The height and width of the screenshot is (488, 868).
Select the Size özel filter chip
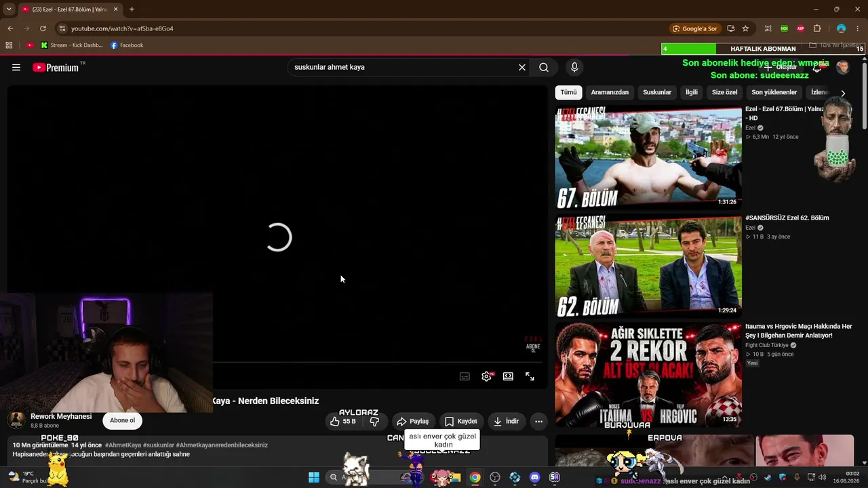click(x=724, y=92)
